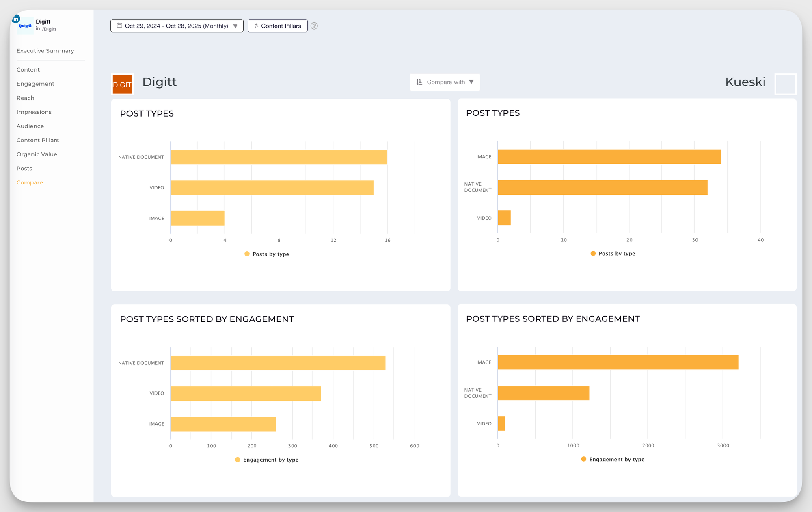Viewport: 812px width, 512px height.
Task: Click the NATIVE DOCUMENT bar in Digitt Post Types
Action: [279, 157]
